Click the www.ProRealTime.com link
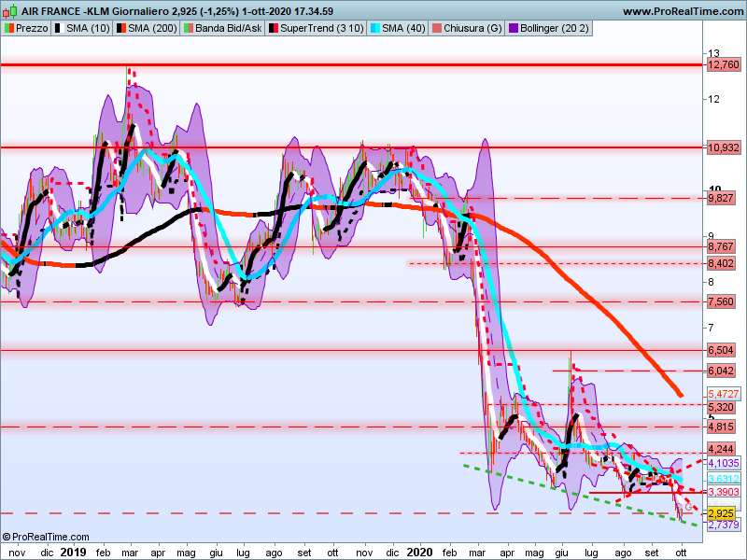Screen dimensions: 747x560 tap(683, 11)
